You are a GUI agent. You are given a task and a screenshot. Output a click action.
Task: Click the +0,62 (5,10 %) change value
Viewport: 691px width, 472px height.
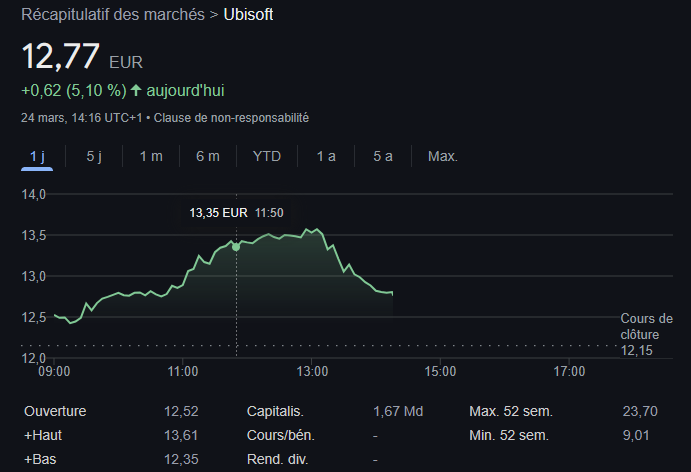pyautogui.click(x=74, y=90)
